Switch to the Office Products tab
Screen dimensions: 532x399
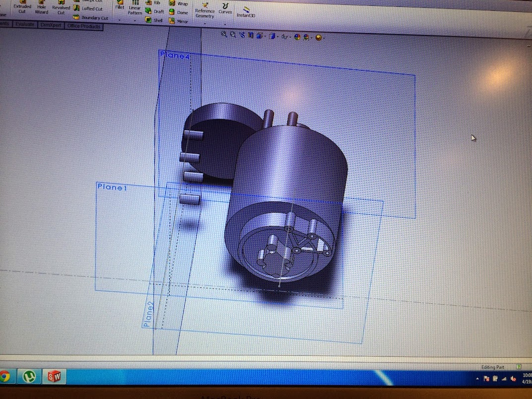[83, 26]
